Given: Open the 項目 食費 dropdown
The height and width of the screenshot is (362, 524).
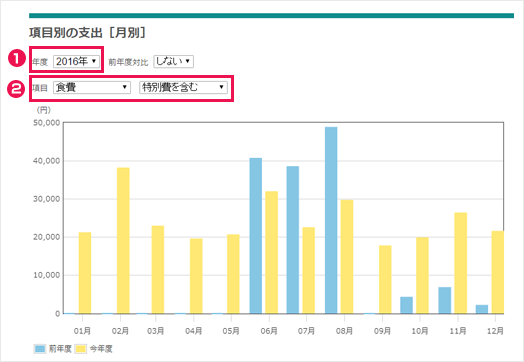Looking at the screenshot, I should coord(92,87).
